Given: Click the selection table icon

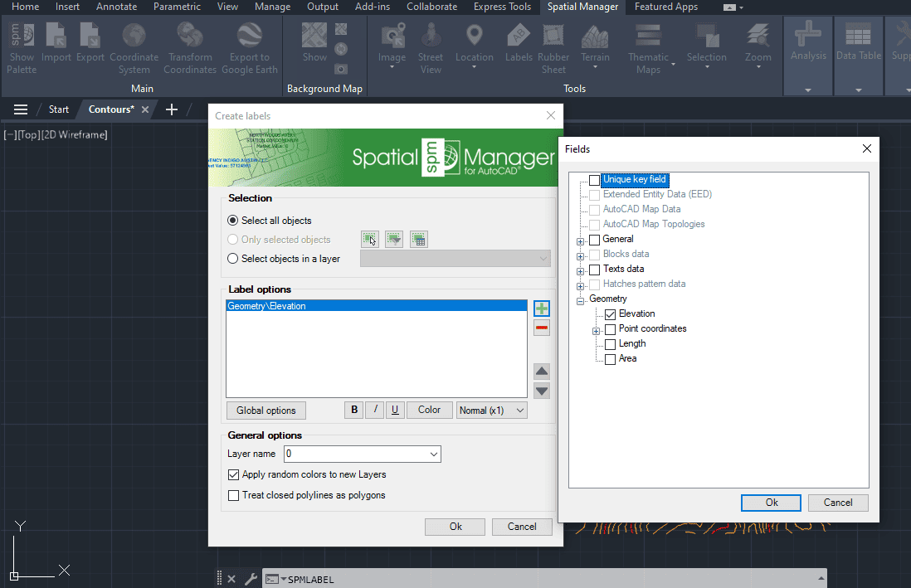Looking at the screenshot, I should [418, 239].
